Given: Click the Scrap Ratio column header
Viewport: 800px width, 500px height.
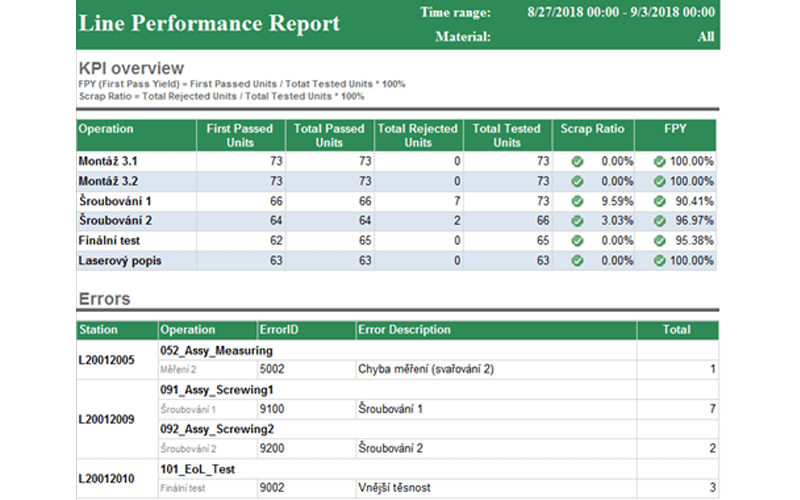Looking at the screenshot, I should point(593,129).
